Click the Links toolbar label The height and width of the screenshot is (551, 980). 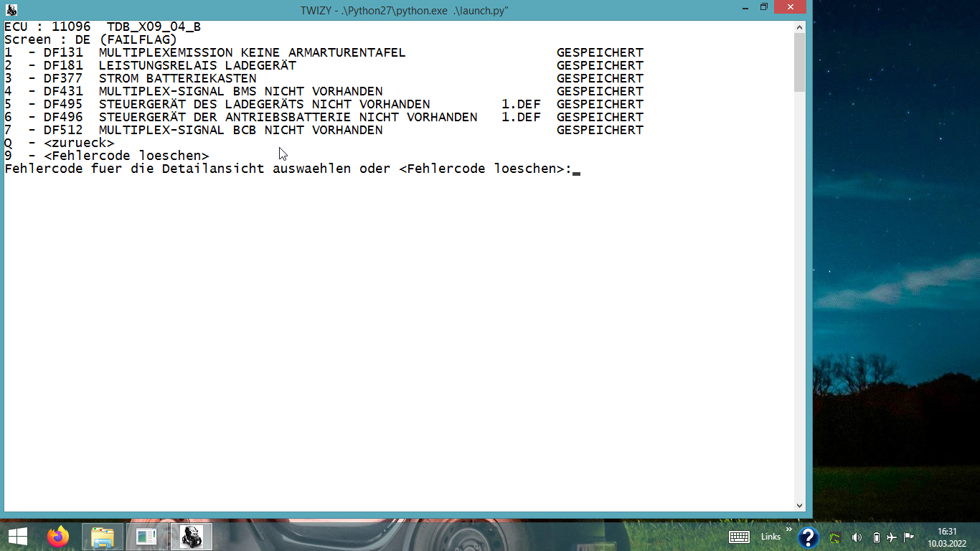771,537
